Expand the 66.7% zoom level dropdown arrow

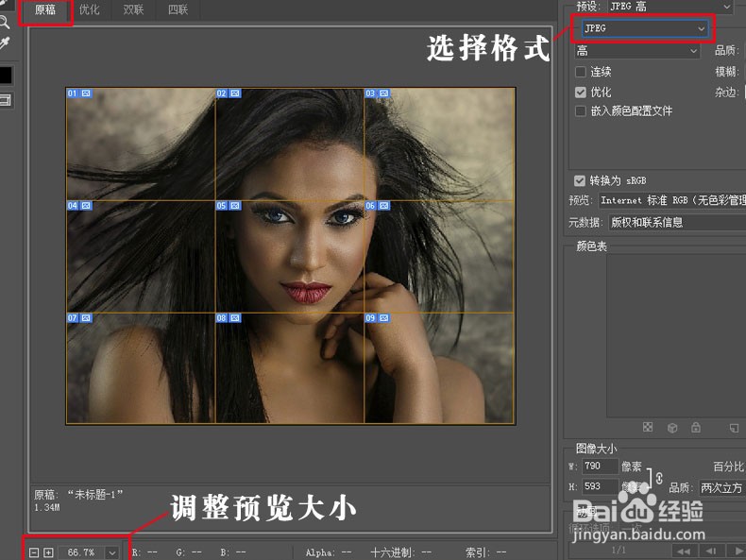[111, 552]
